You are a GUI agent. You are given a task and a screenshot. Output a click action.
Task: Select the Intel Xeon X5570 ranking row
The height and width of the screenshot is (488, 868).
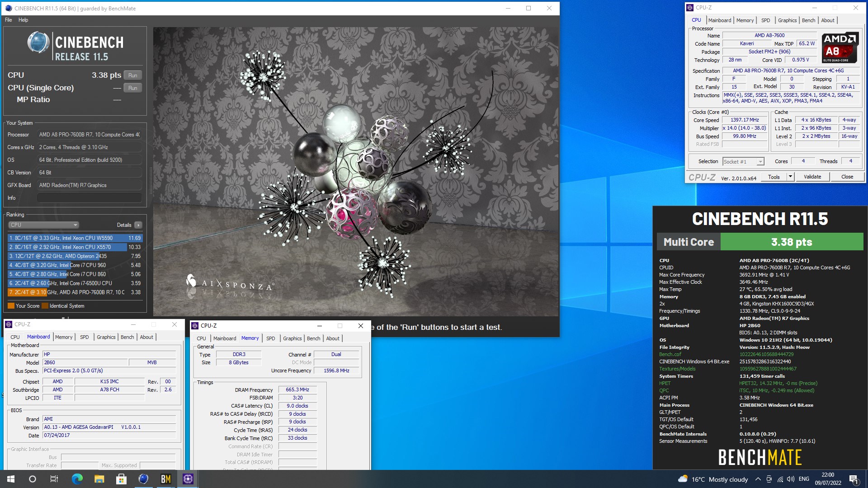tap(75, 247)
